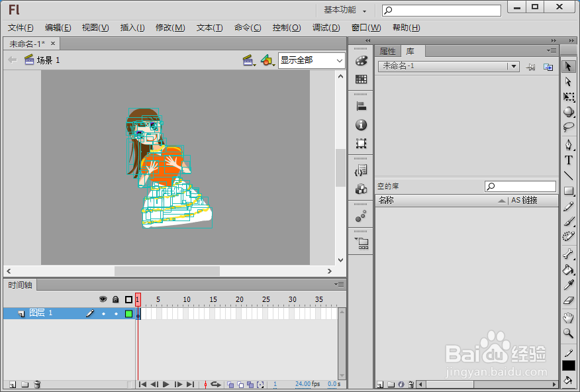
Task: Go to first frame button
Action: [x=142, y=385]
